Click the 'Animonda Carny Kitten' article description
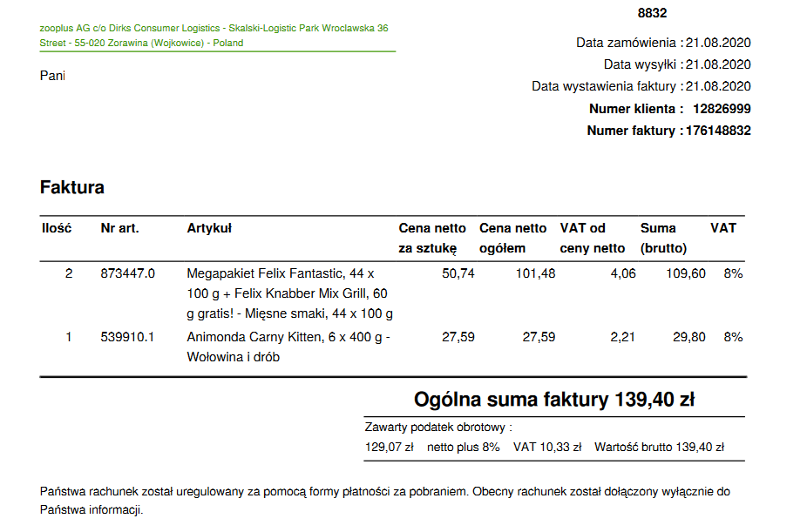 (288, 347)
